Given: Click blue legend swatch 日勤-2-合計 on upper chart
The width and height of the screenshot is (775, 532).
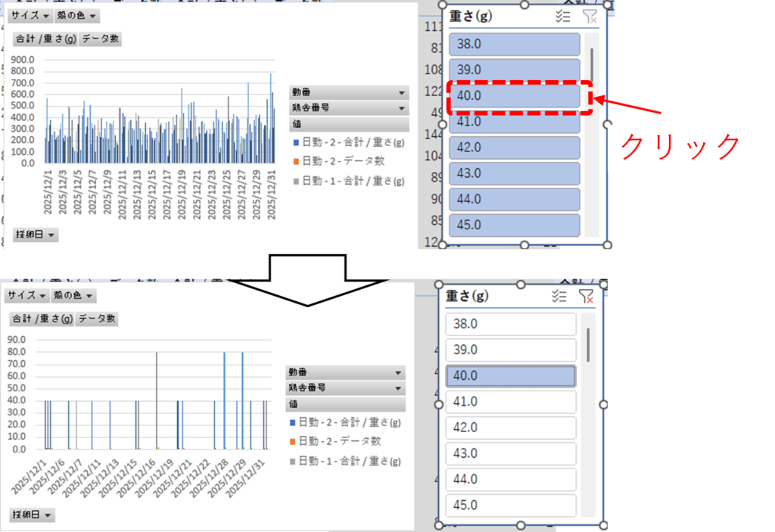Looking at the screenshot, I should pos(295,142).
